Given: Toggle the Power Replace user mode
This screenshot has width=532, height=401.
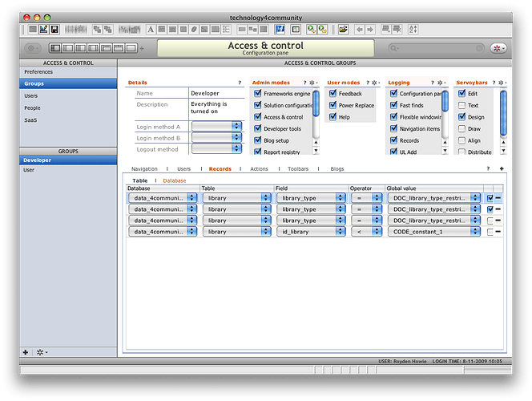Looking at the screenshot, I should (332, 105).
